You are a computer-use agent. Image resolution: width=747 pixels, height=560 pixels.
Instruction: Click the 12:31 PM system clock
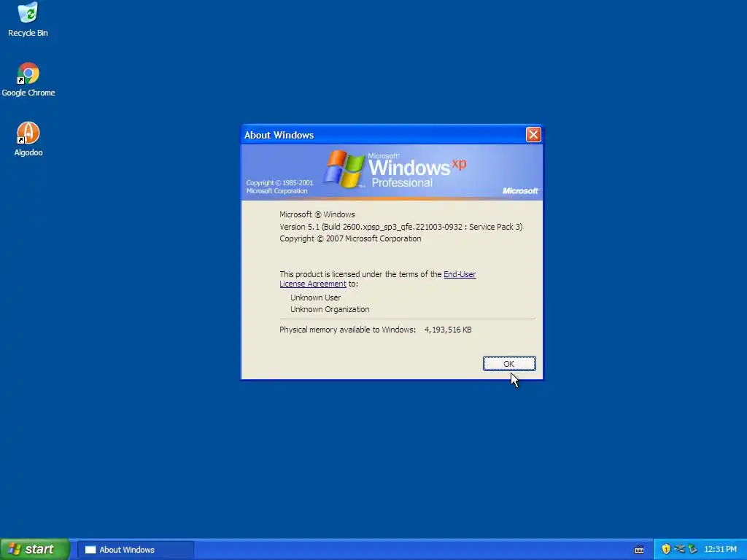[x=720, y=550]
